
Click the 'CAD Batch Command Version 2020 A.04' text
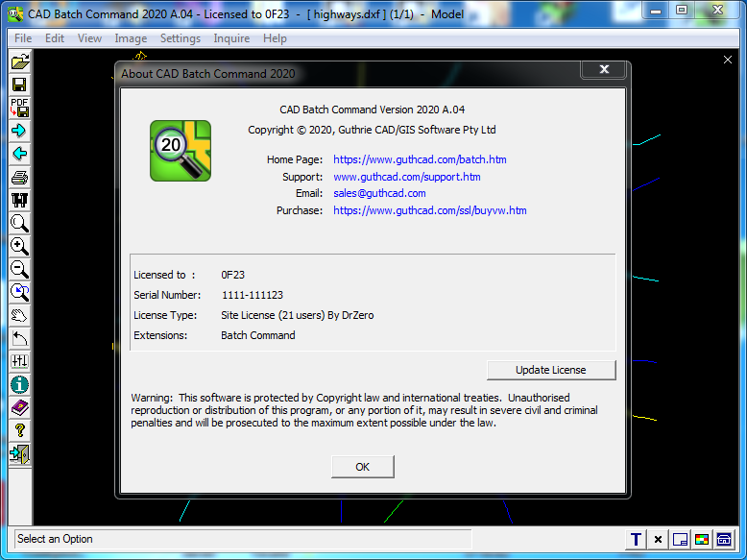tap(373, 110)
